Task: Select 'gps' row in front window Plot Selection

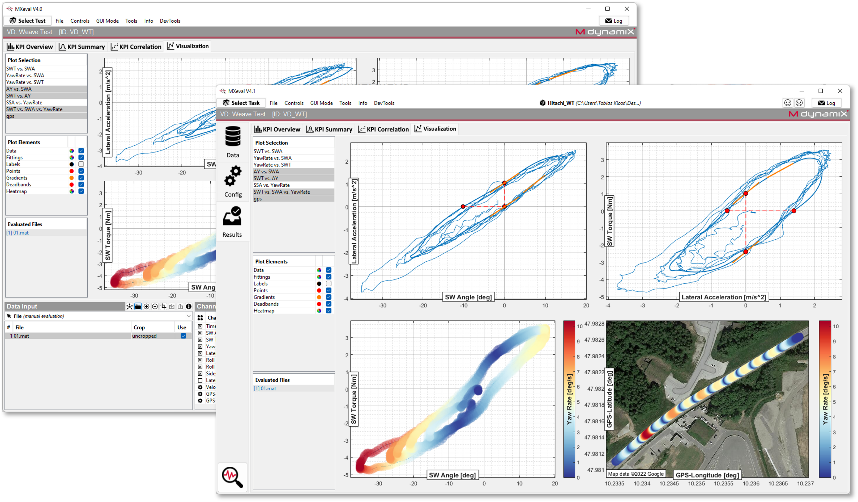Action: click(293, 199)
